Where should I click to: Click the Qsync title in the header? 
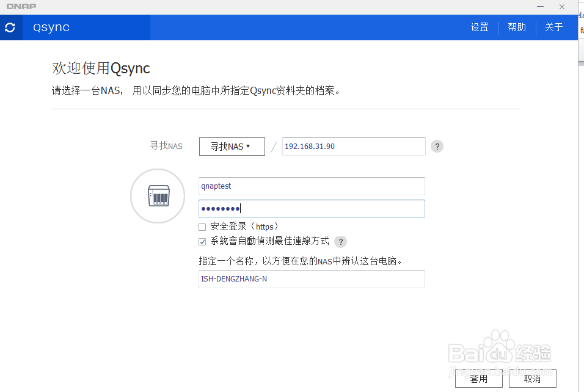(x=51, y=27)
